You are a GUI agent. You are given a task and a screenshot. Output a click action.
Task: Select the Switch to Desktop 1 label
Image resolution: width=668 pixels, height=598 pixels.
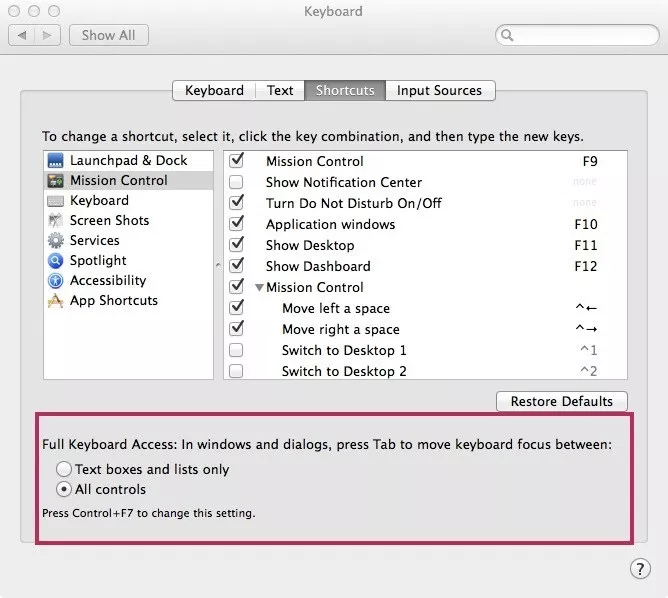click(x=344, y=350)
